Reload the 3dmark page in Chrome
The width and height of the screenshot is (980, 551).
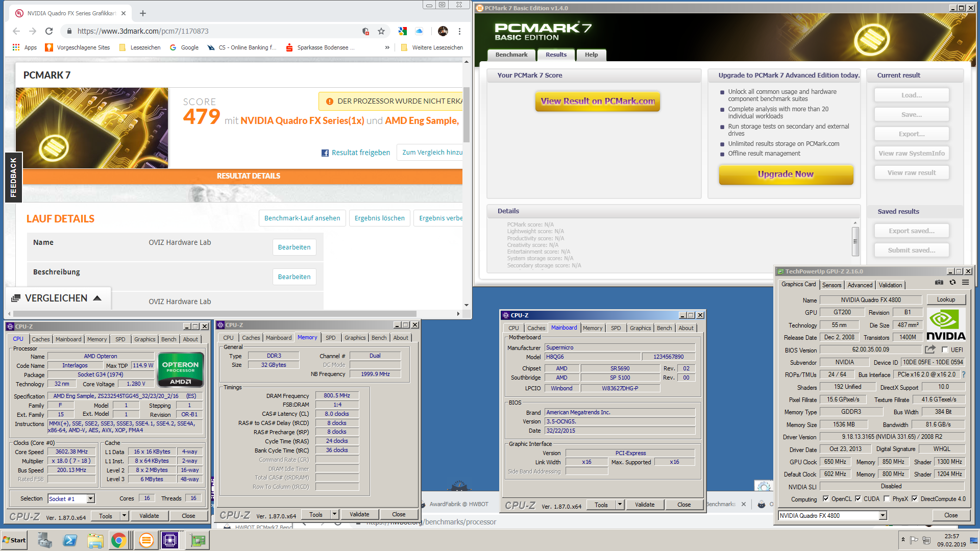click(x=49, y=31)
